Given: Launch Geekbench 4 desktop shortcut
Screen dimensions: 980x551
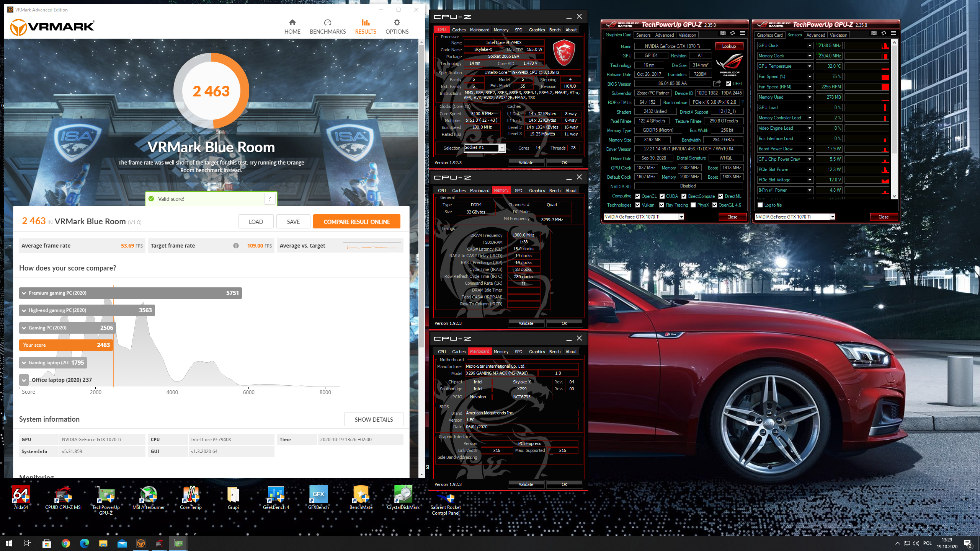Looking at the screenshot, I should pyautogui.click(x=276, y=497).
